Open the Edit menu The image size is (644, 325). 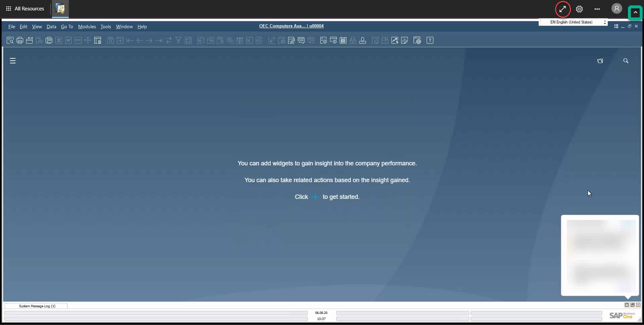[x=23, y=26]
